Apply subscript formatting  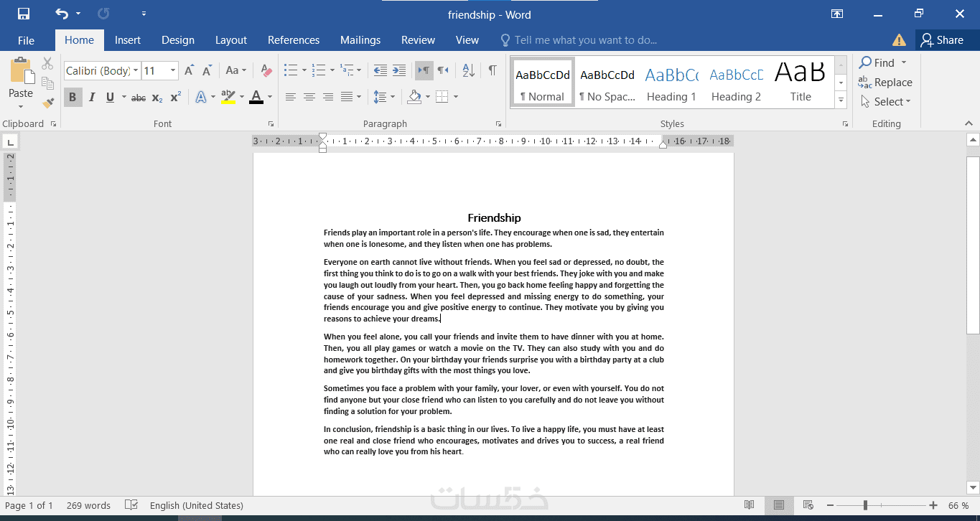point(157,98)
